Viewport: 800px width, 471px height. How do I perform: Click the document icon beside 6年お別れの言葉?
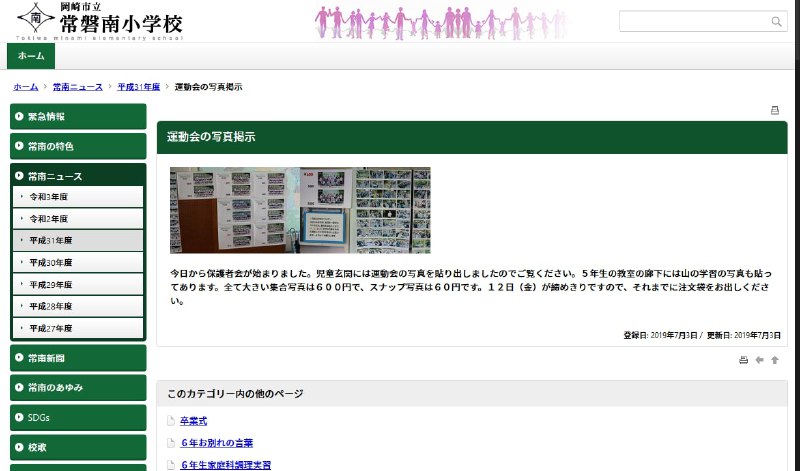click(171, 443)
